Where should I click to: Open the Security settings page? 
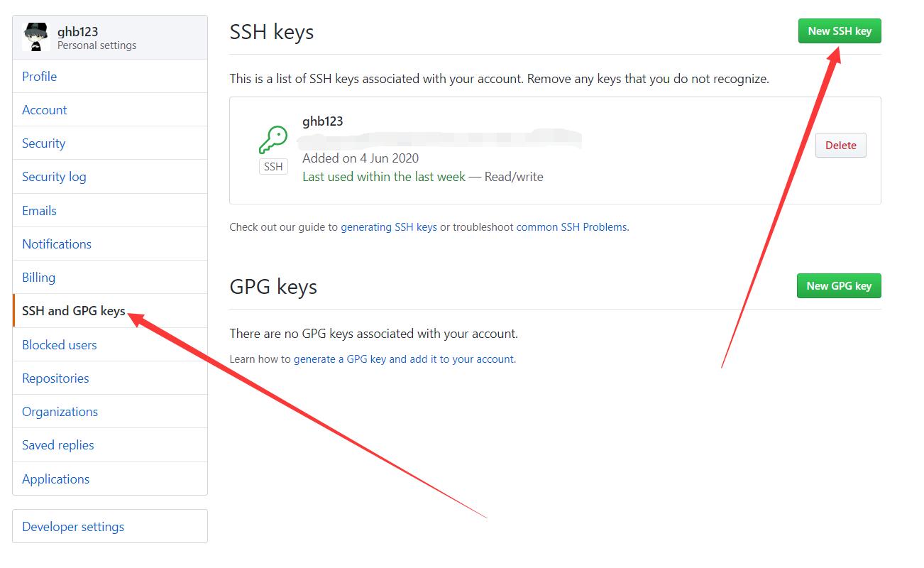[x=43, y=143]
